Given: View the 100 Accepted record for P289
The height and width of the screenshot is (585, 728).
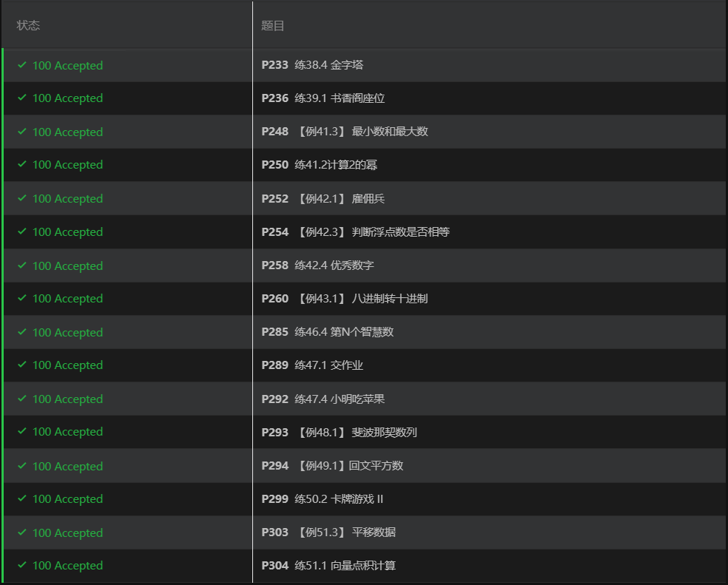Looking at the screenshot, I should [67, 365].
